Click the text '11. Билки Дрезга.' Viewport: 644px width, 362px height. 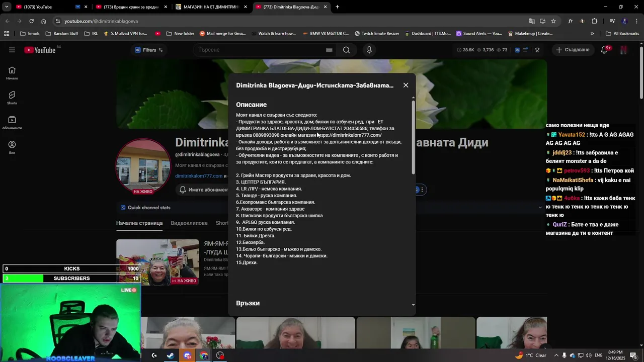click(256, 236)
